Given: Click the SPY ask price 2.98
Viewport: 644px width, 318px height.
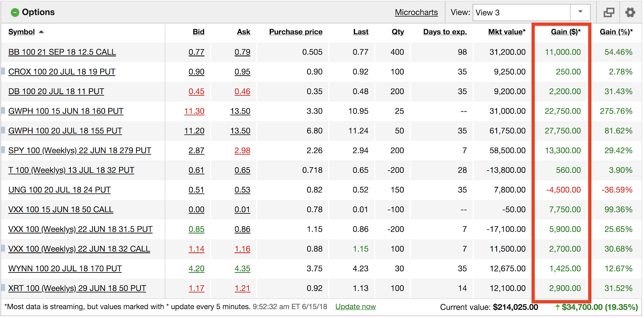Looking at the screenshot, I should [x=242, y=151].
